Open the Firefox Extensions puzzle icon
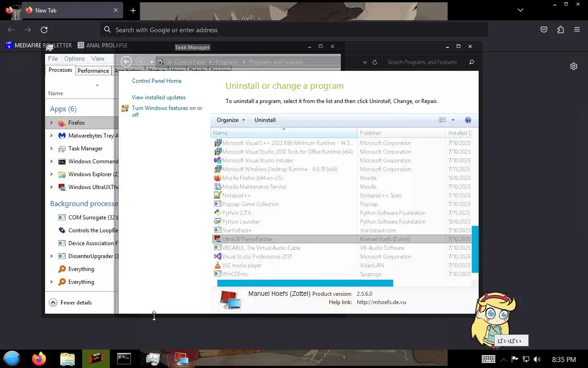The image size is (588, 368). pos(560,30)
